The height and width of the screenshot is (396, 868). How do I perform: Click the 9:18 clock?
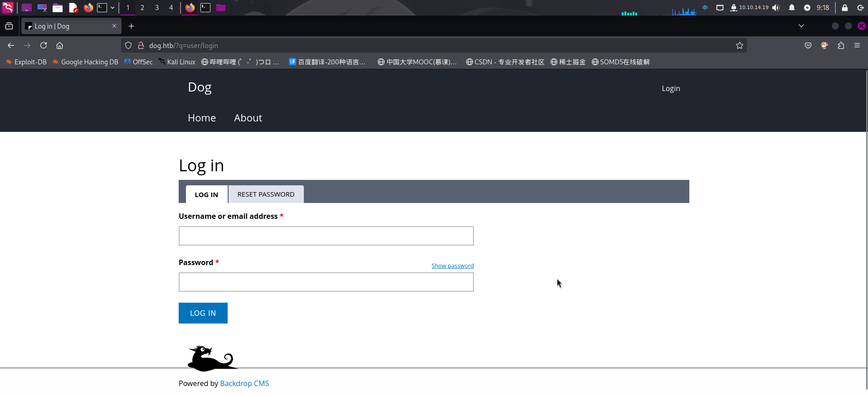pos(823,8)
